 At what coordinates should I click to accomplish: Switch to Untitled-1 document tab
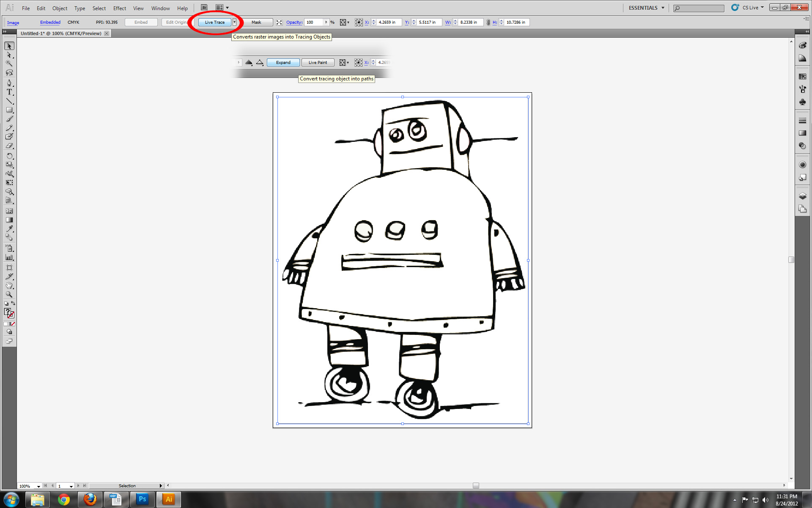tap(61, 33)
